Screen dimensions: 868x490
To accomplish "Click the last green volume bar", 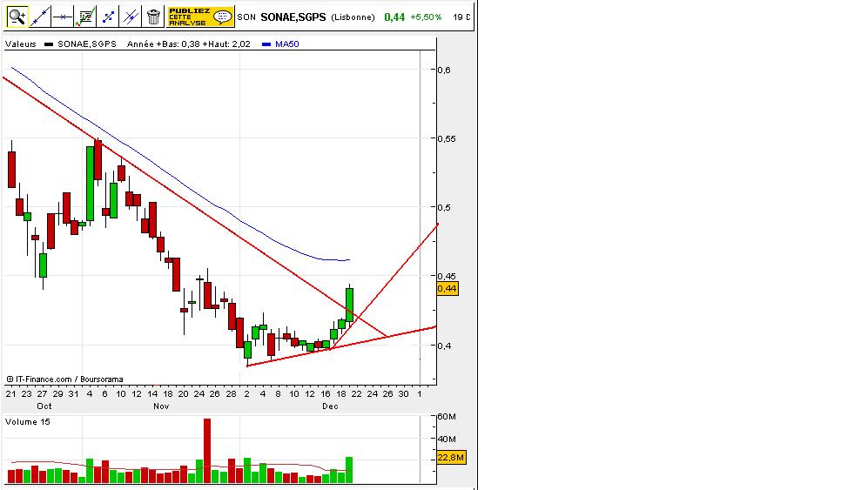I will point(349,470).
